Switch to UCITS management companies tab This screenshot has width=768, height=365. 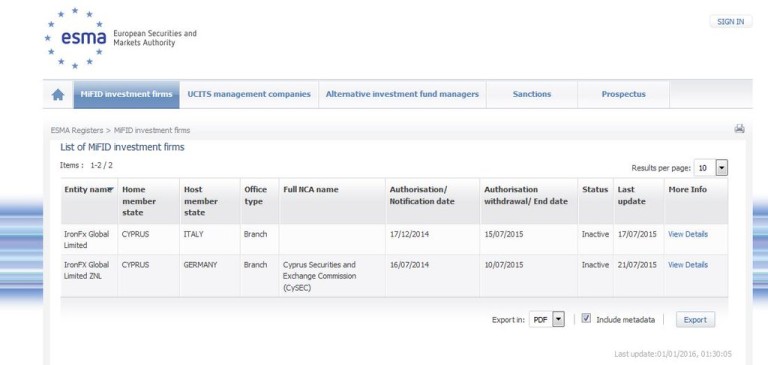[x=249, y=95]
